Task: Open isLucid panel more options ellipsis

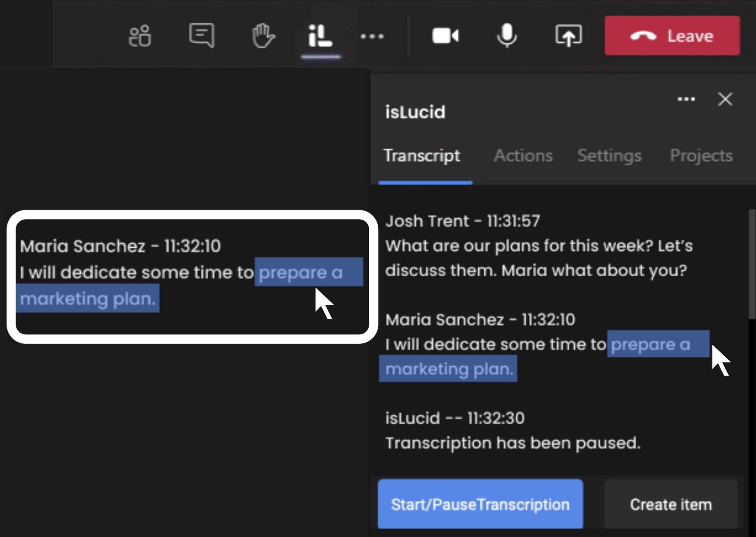Action: click(686, 99)
